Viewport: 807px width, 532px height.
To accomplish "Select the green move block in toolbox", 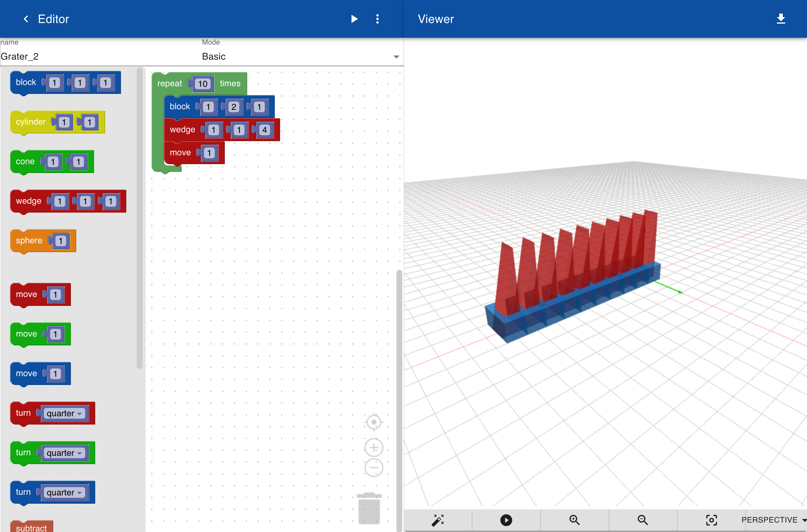I will pyautogui.click(x=27, y=334).
